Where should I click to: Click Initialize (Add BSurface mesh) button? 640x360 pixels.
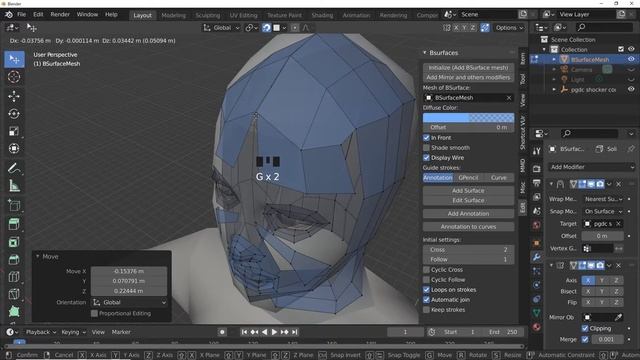[x=468, y=68]
